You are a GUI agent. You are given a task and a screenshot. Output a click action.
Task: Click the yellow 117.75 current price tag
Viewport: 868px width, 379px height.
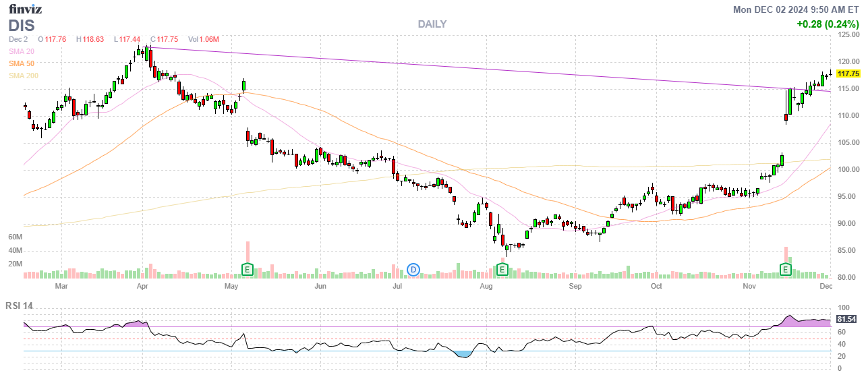tap(847, 74)
